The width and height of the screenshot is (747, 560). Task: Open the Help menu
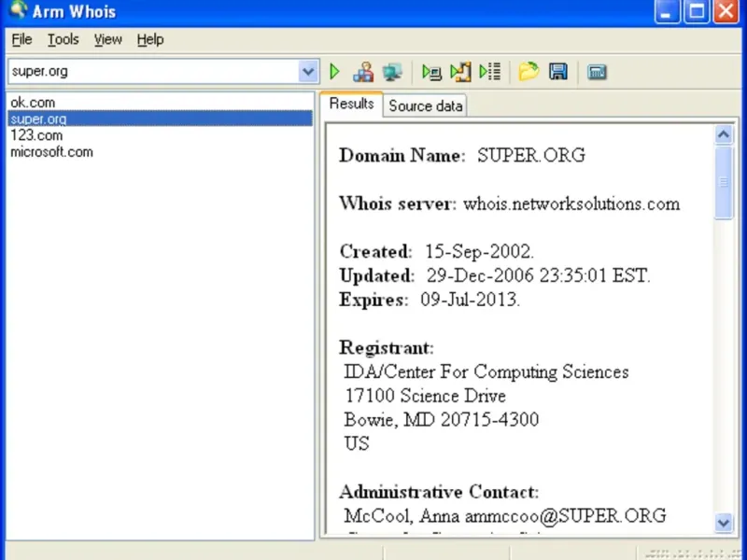click(150, 39)
